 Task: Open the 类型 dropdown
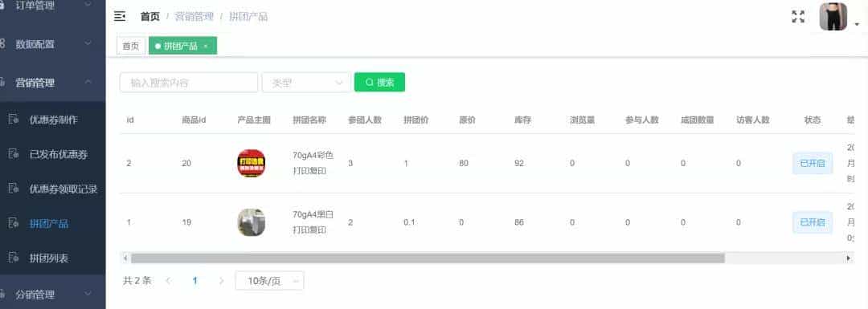tap(306, 83)
